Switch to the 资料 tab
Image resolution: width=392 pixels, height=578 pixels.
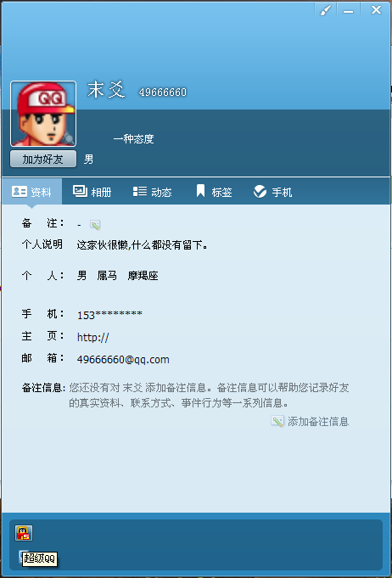point(31,192)
